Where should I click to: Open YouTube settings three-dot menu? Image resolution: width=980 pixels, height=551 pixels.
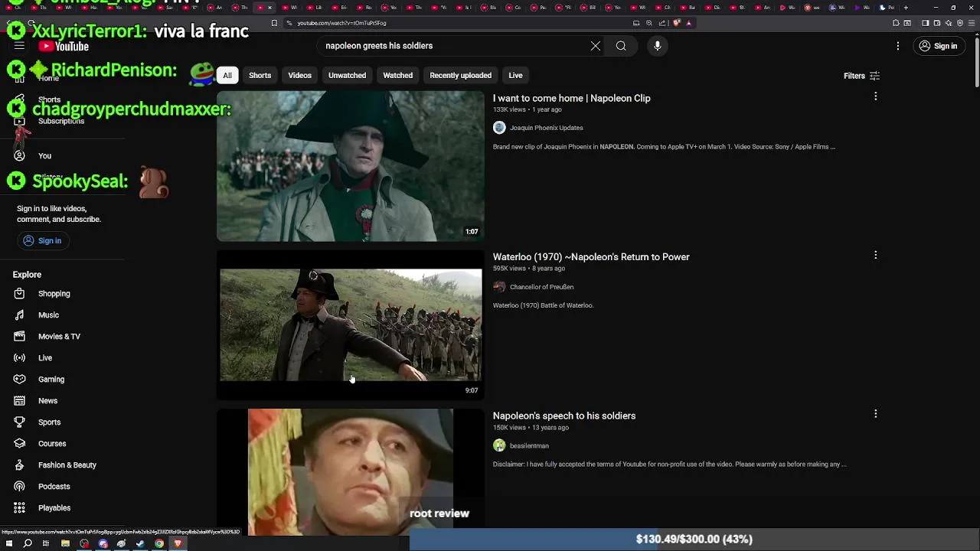897,46
